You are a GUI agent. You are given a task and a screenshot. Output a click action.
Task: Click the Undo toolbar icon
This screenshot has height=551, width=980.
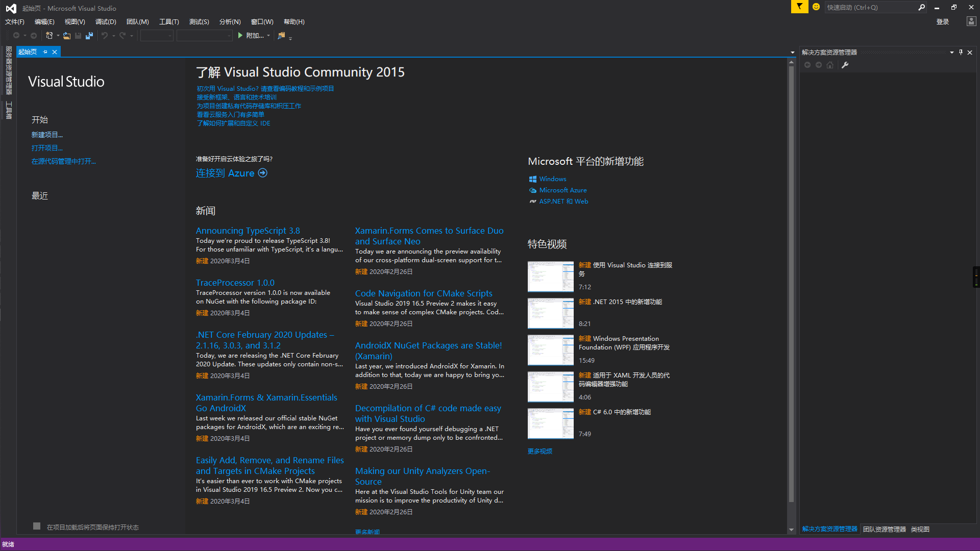click(x=105, y=36)
